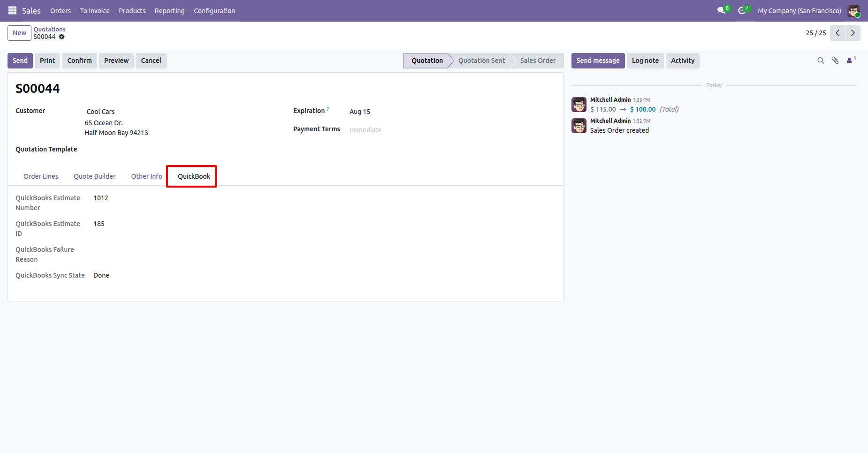Switch company via My Company (San Francisco)
The width and height of the screenshot is (868, 453).
[799, 10]
